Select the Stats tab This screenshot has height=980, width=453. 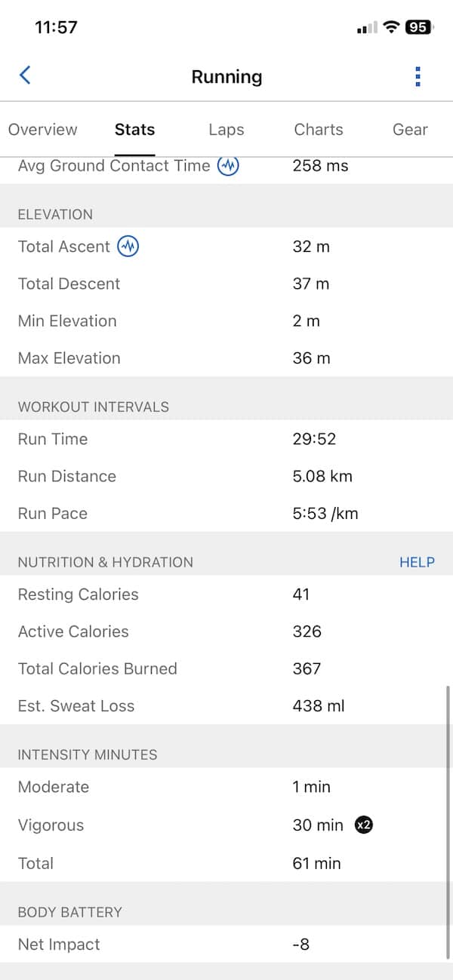click(134, 130)
